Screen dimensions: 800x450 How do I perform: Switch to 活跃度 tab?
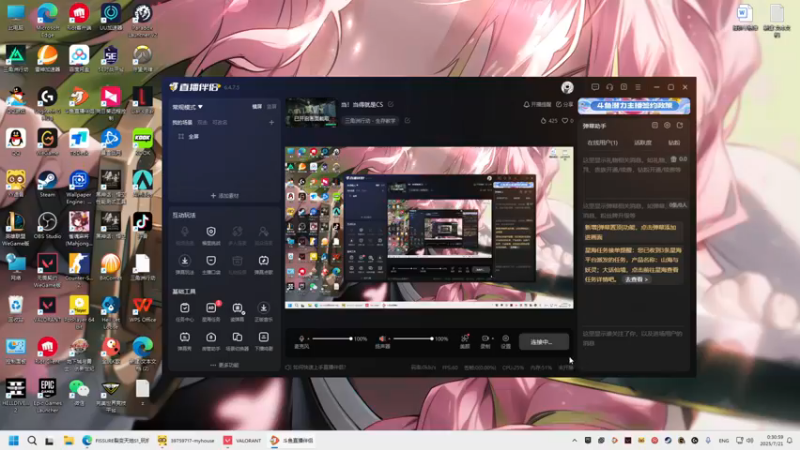[643, 143]
